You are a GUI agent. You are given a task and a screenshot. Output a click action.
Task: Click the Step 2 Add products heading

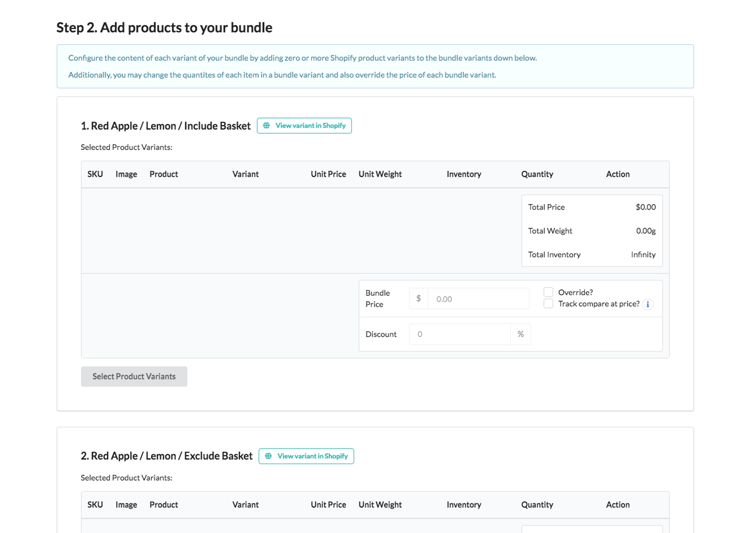click(x=164, y=28)
